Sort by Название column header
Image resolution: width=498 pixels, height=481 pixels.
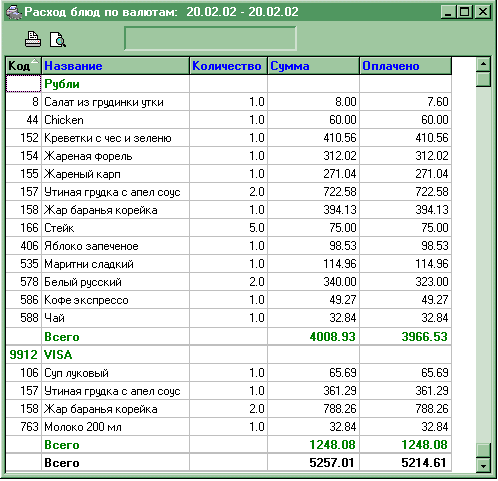[x=115, y=66]
